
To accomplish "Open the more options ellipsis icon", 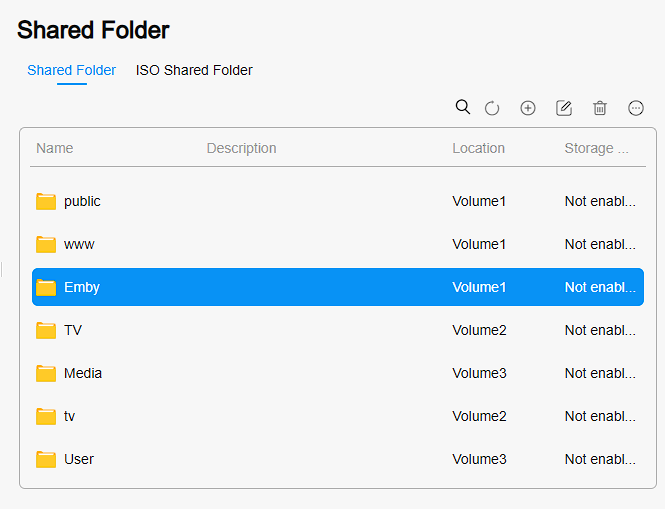I will point(635,108).
